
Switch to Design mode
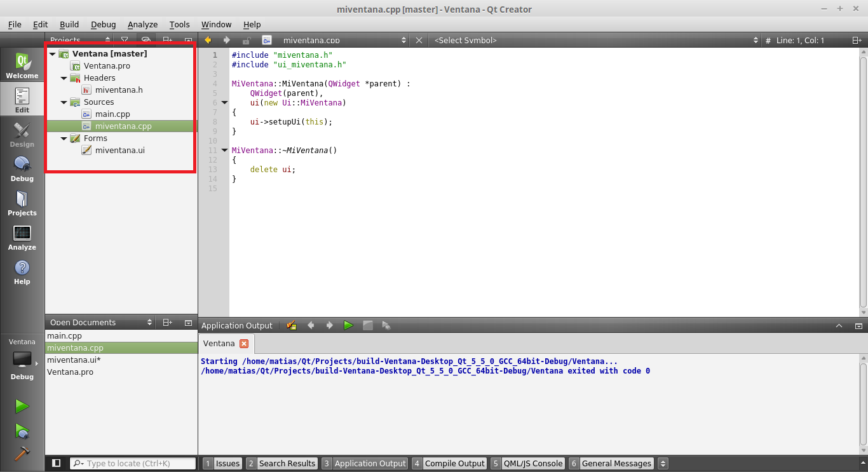coord(22,134)
